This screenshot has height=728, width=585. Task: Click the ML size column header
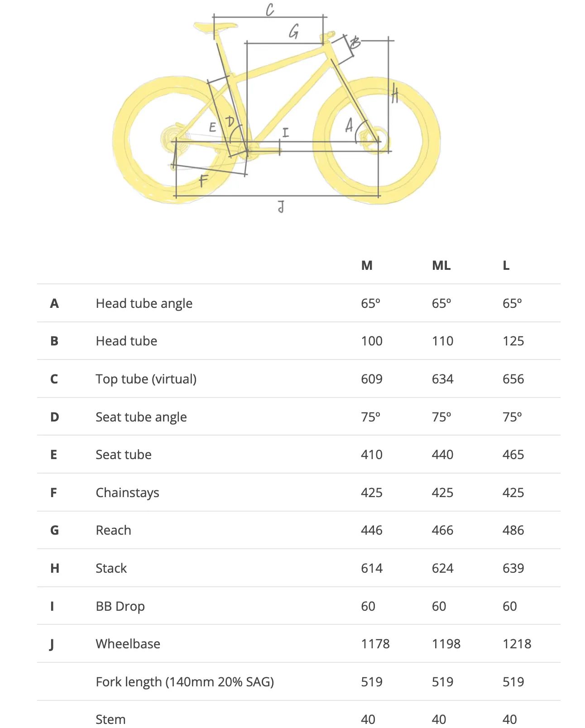tap(441, 265)
